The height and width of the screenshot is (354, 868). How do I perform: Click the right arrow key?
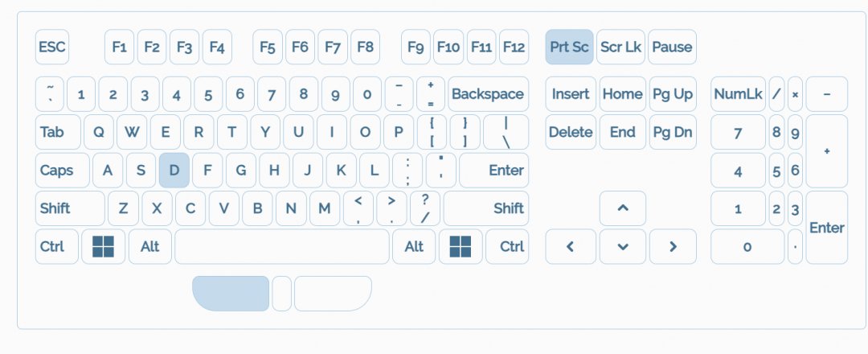[673, 246]
